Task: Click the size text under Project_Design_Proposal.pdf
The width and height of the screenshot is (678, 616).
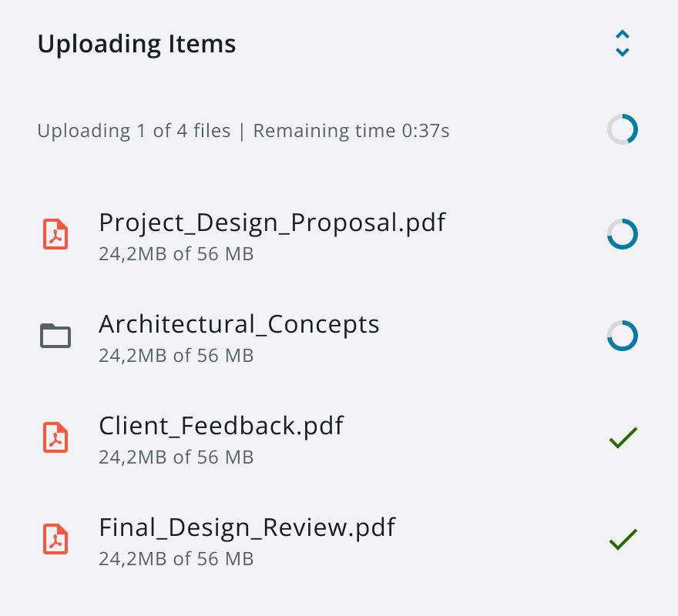Action: (x=176, y=254)
